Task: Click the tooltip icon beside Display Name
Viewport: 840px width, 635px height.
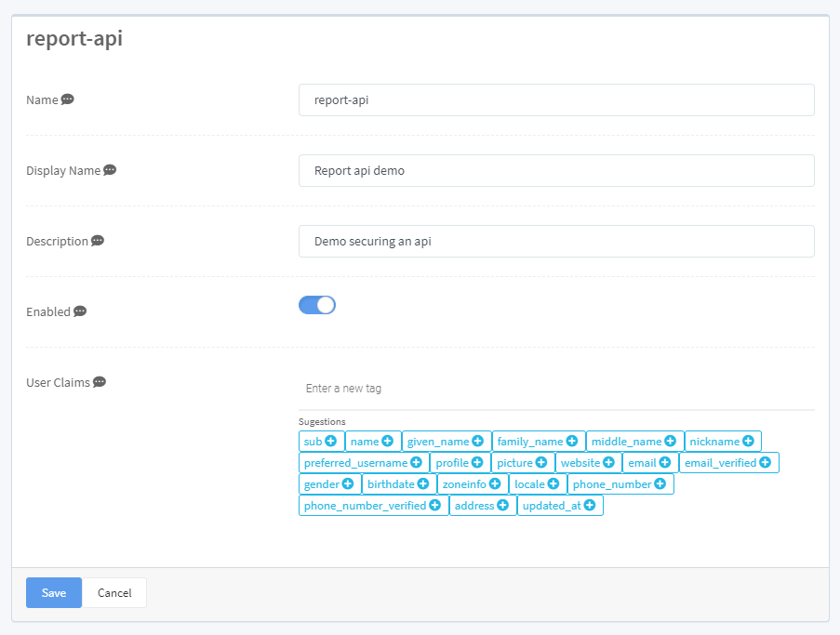Action: [x=110, y=170]
